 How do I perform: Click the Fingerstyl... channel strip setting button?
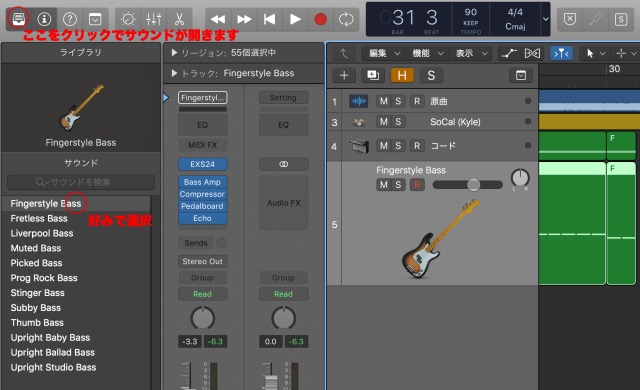coord(202,98)
